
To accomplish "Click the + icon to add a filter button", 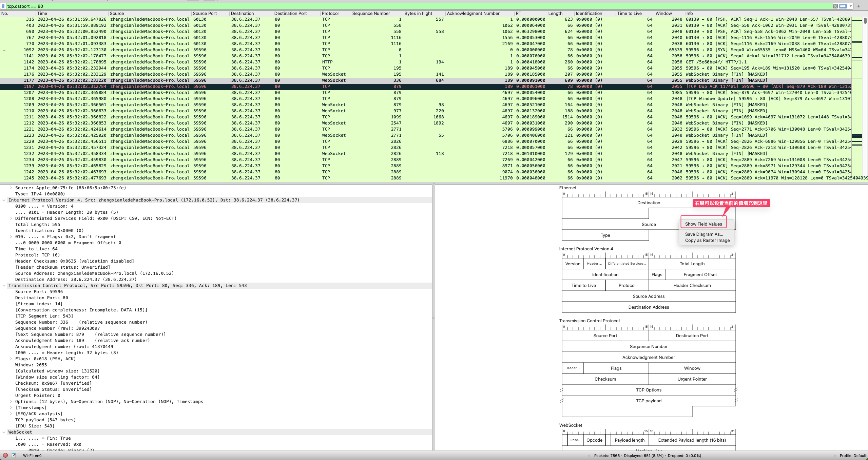I will 859,6.
